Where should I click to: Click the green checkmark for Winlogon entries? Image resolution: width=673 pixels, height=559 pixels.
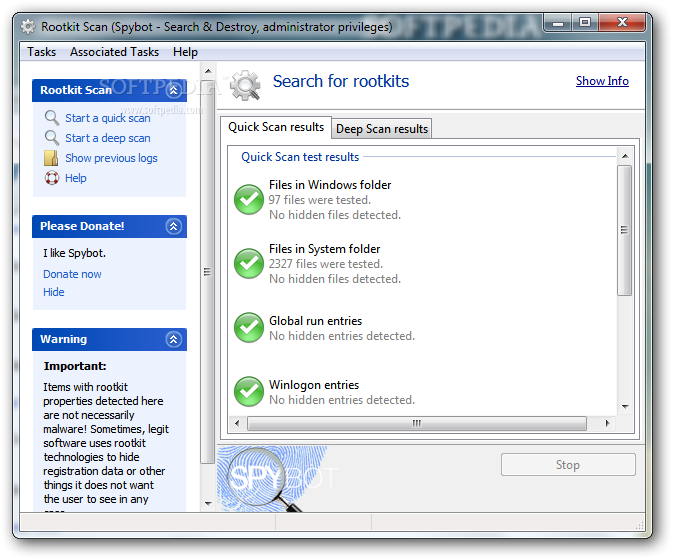click(249, 392)
